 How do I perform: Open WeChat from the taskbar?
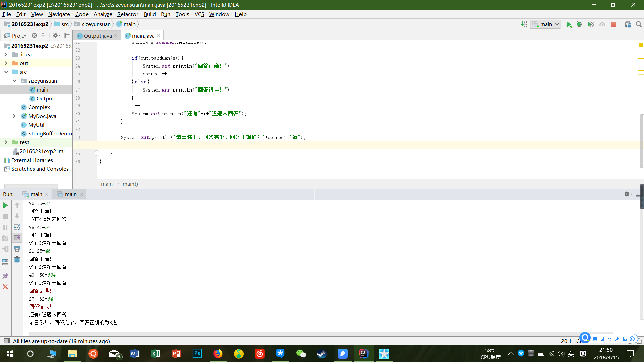point(301,354)
